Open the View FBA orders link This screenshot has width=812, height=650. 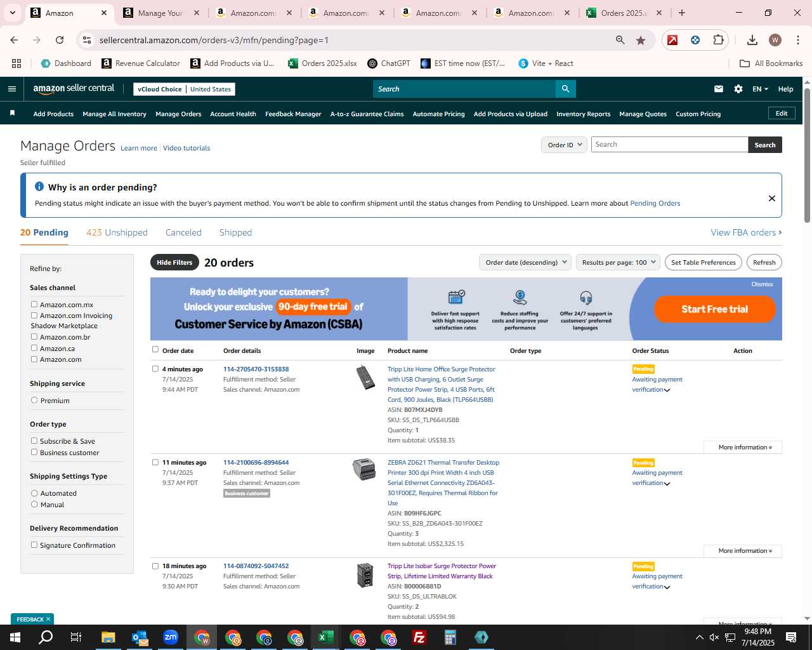click(x=746, y=232)
